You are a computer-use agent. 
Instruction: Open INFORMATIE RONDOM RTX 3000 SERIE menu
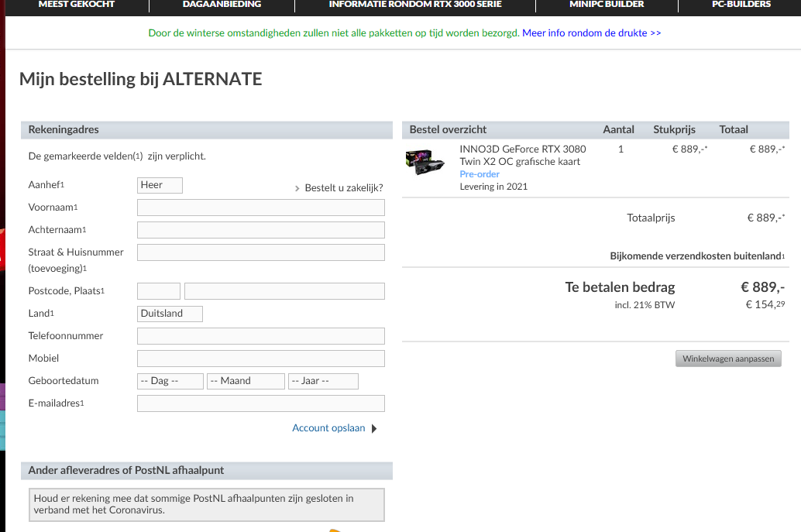(414, 4)
